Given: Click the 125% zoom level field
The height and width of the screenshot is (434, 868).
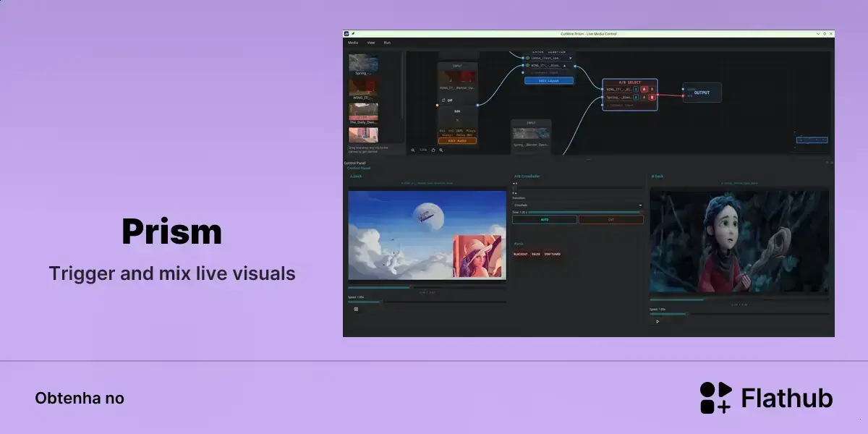Looking at the screenshot, I should tap(423, 150).
